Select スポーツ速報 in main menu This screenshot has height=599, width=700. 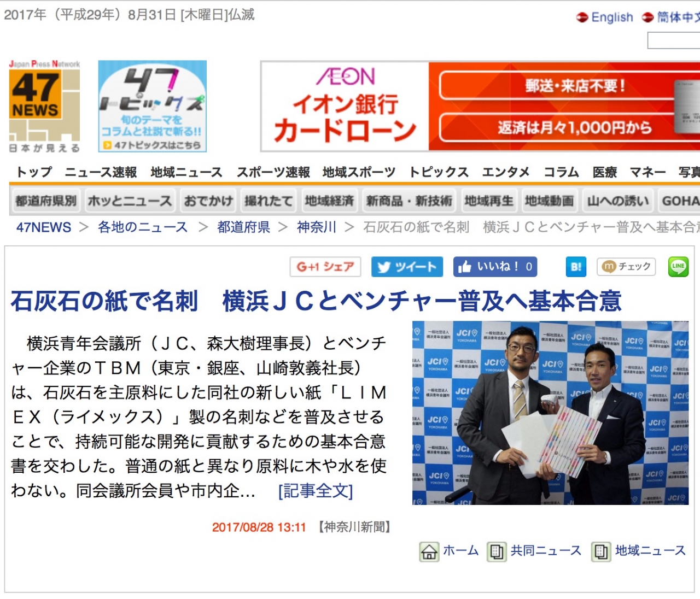(x=273, y=173)
